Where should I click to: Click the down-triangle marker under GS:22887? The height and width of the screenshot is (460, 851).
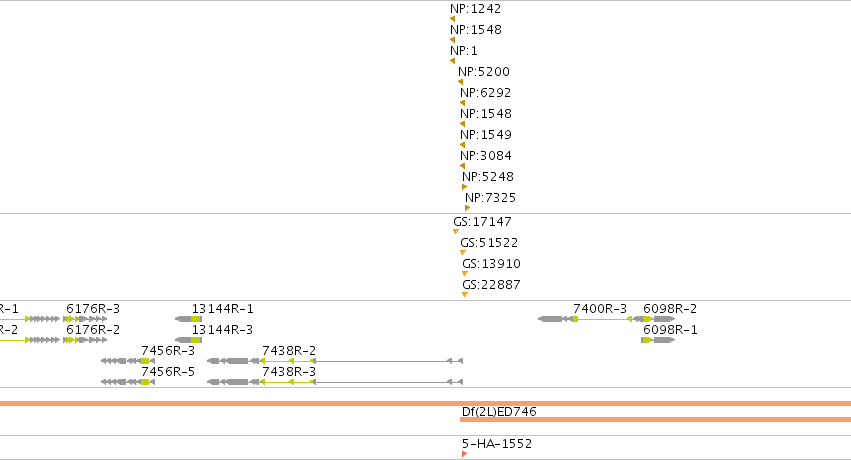(465, 295)
